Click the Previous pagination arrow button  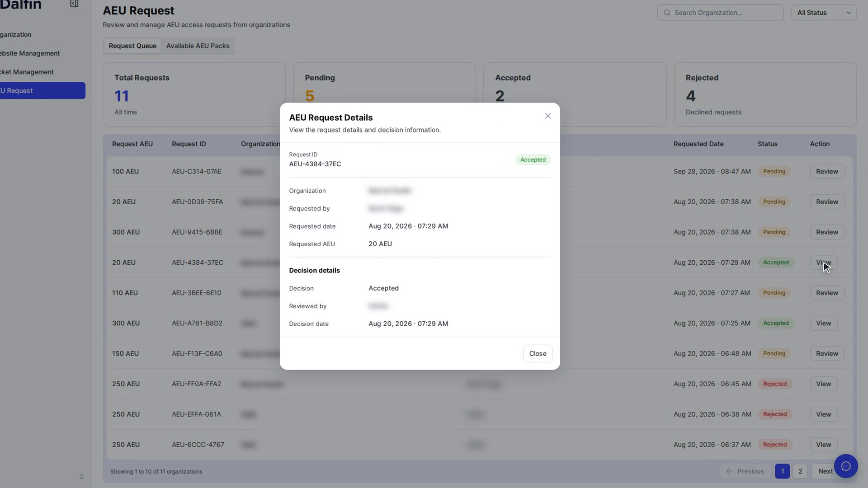(745, 471)
